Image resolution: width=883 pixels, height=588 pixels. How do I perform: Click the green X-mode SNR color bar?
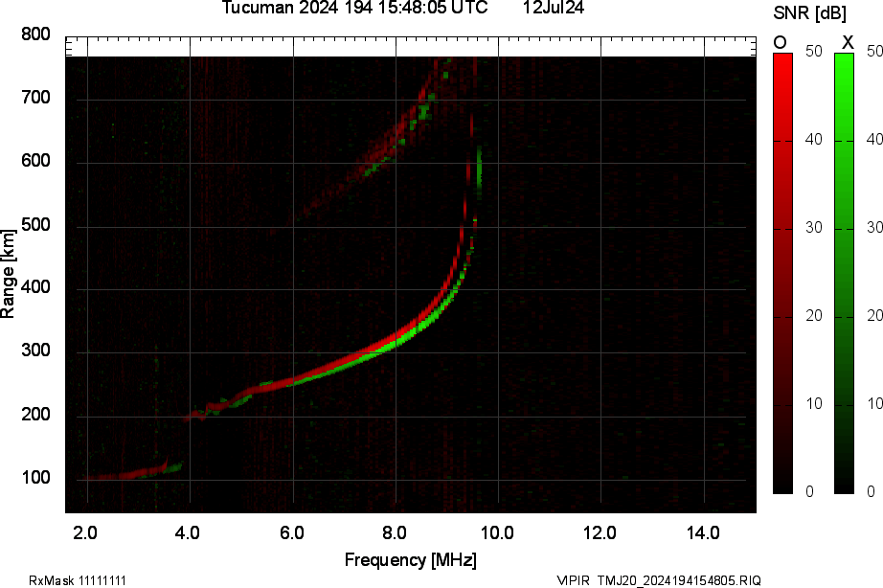844,272
